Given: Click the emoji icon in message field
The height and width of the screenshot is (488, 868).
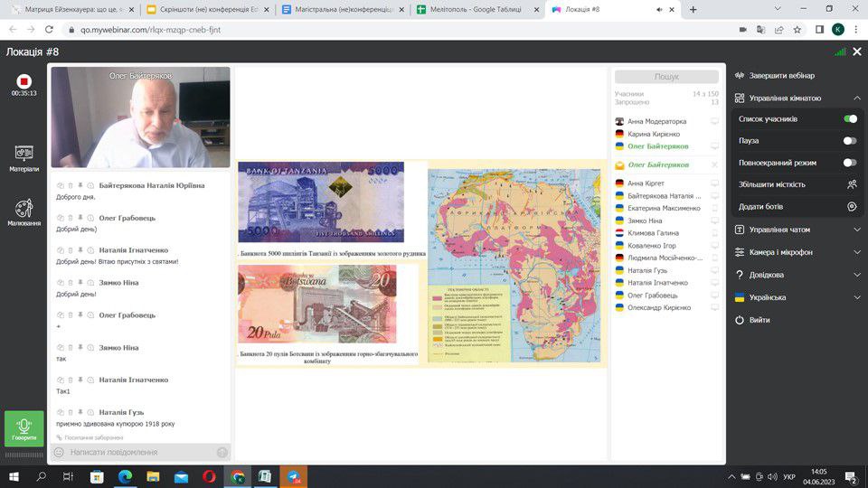Looking at the screenshot, I should tap(60, 452).
